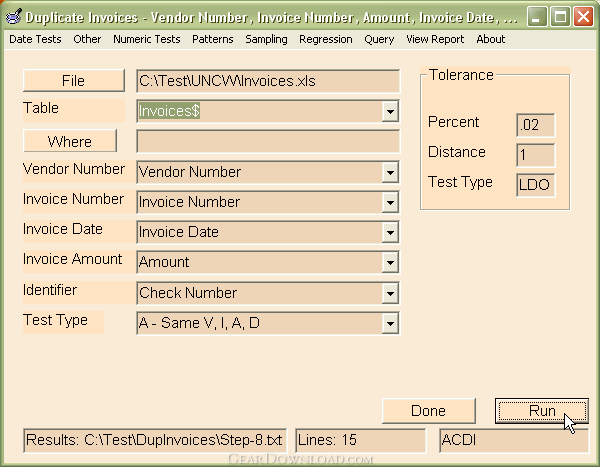
Task: Click the Where button
Action: coord(70,141)
